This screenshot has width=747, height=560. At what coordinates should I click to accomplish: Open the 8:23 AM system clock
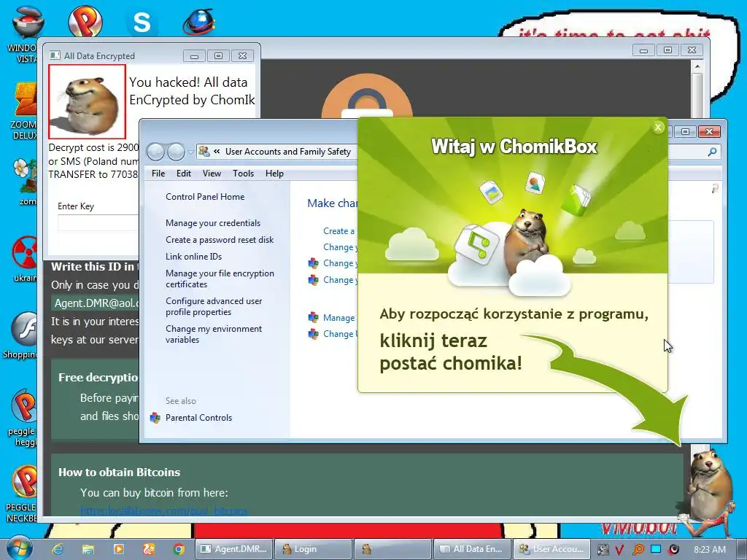click(710, 550)
